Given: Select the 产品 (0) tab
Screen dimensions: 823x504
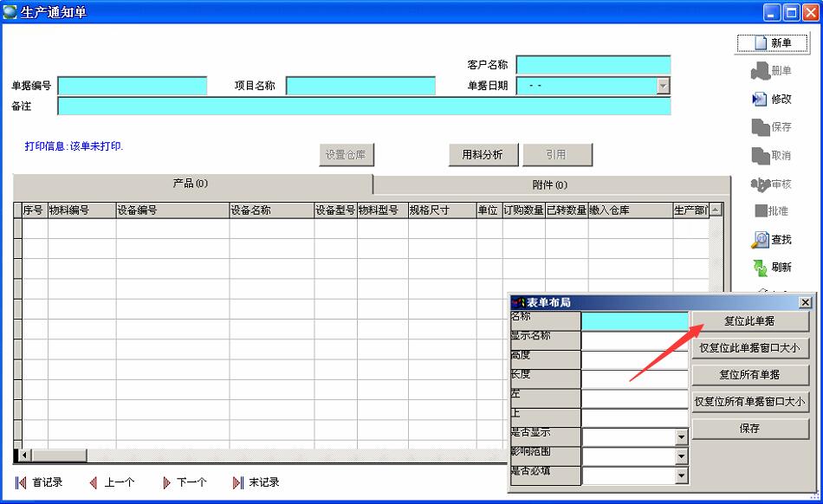Looking at the screenshot, I should pos(191,184).
